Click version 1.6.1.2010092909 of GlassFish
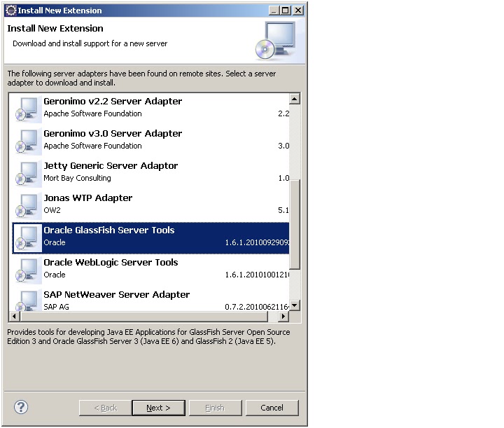This screenshot has width=504, height=428. coord(257,242)
